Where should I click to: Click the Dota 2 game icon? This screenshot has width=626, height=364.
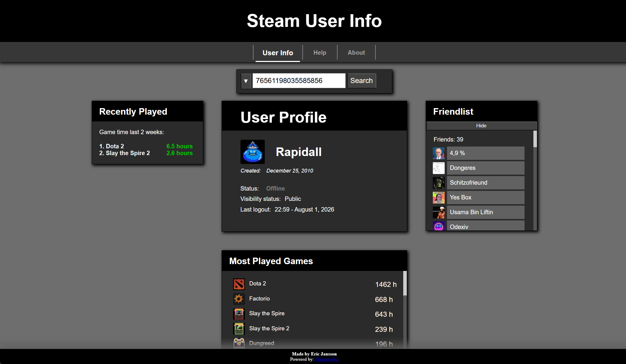[239, 284]
